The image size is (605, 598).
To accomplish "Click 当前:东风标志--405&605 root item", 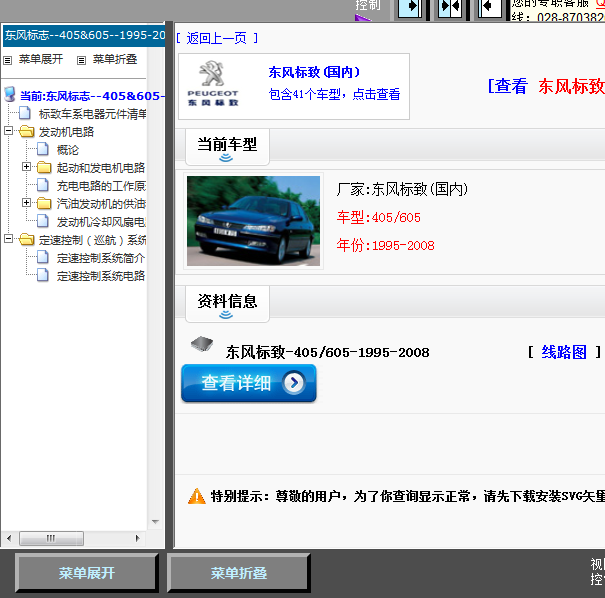I will pyautogui.click(x=92, y=95).
